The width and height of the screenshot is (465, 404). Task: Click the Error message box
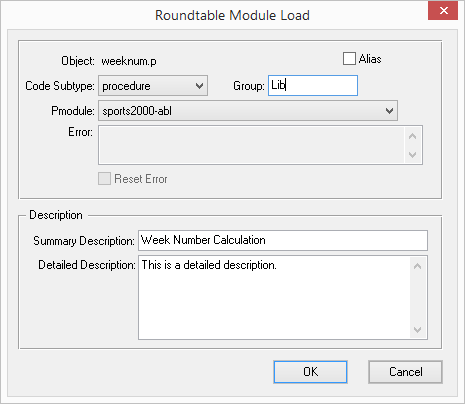(x=251, y=145)
